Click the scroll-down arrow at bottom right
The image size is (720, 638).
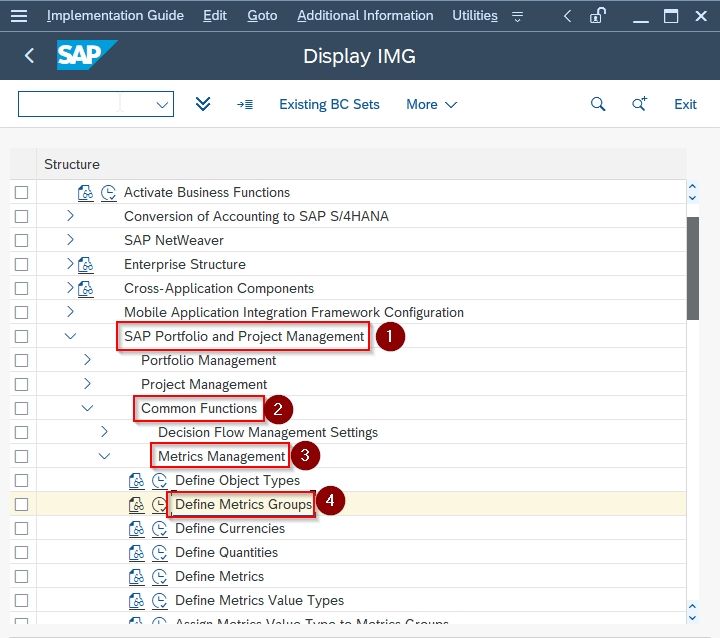[x=692, y=618]
